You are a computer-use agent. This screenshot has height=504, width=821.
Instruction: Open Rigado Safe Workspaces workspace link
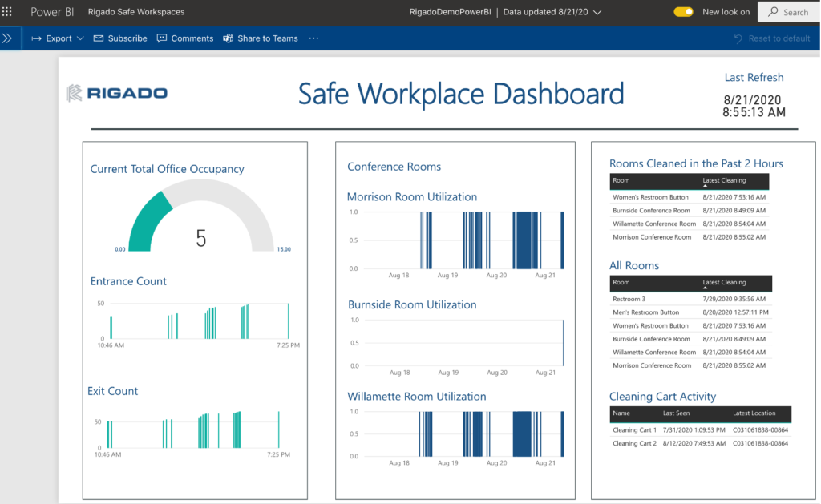[x=136, y=11]
